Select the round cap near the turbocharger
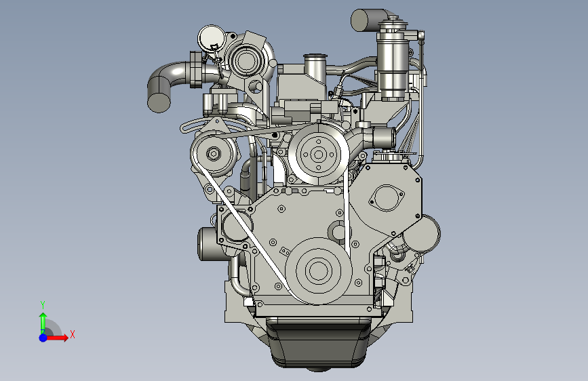The height and width of the screenshot is (381, 588). click(212, 39)
